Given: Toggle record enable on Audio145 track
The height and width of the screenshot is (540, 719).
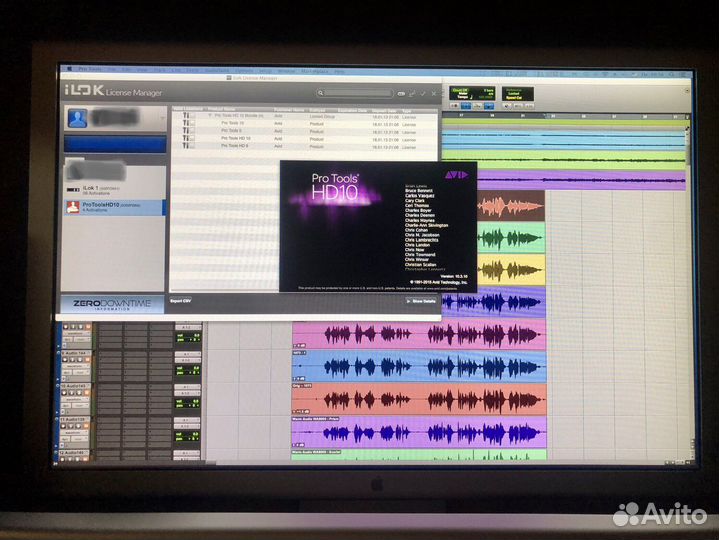Looking at the screenshot, I should pyautogui.click(x=64, y=393).
